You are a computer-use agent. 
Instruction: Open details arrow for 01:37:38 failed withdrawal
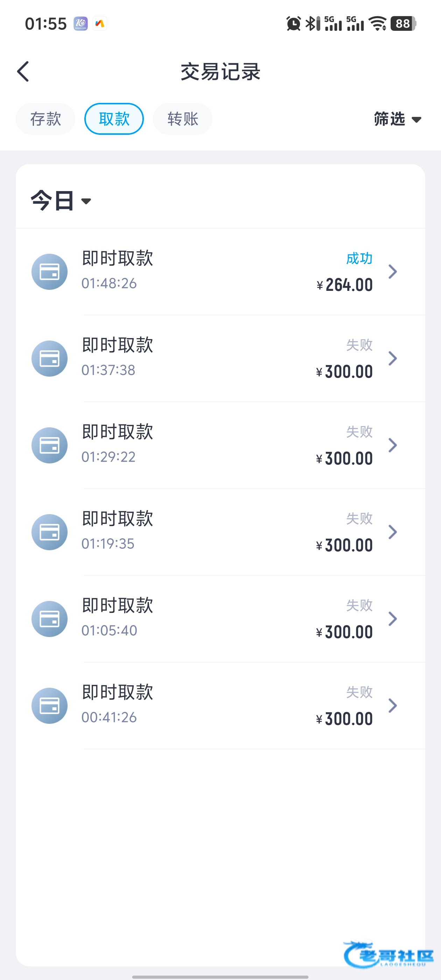click(393, 358)
